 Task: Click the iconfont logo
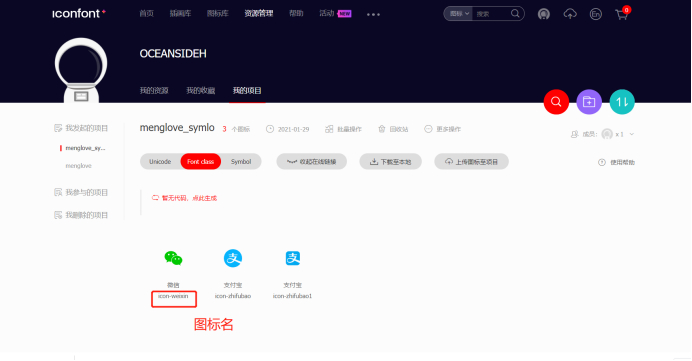click(79, 14)
